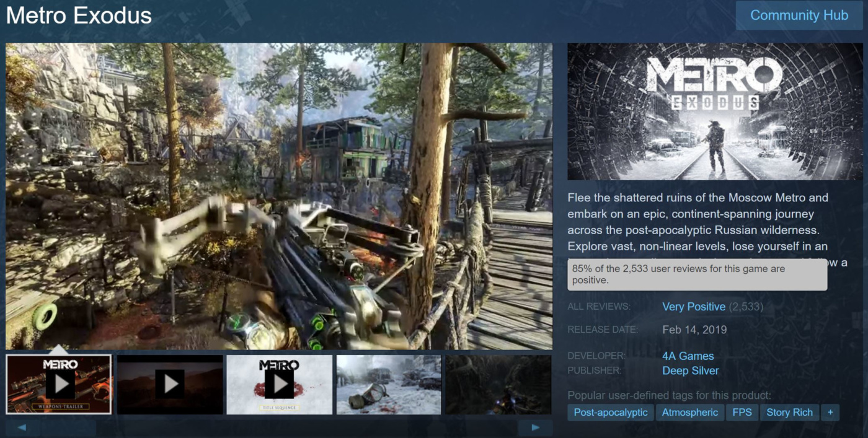Open the Community Hub
This screenshot has height=438, width=868.
tap(799, 15)
